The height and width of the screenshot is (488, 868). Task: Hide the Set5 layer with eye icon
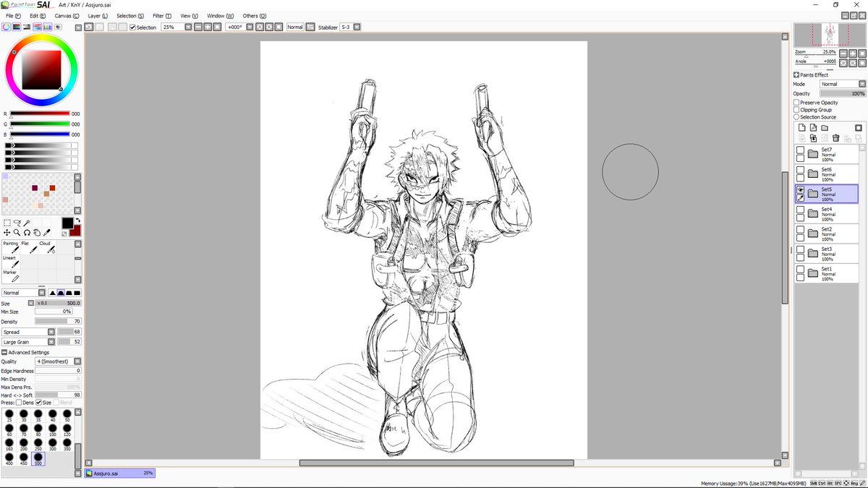tap(800, 189)
